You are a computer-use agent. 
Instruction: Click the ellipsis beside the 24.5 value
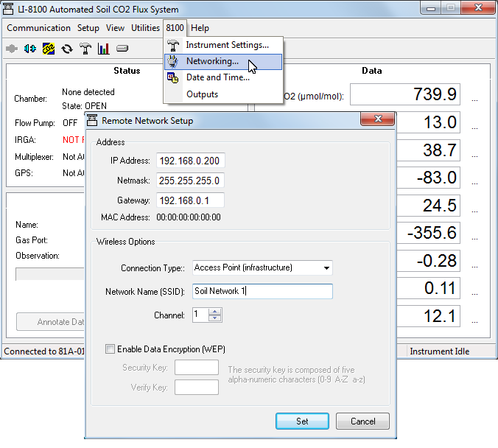coord(474,211)
